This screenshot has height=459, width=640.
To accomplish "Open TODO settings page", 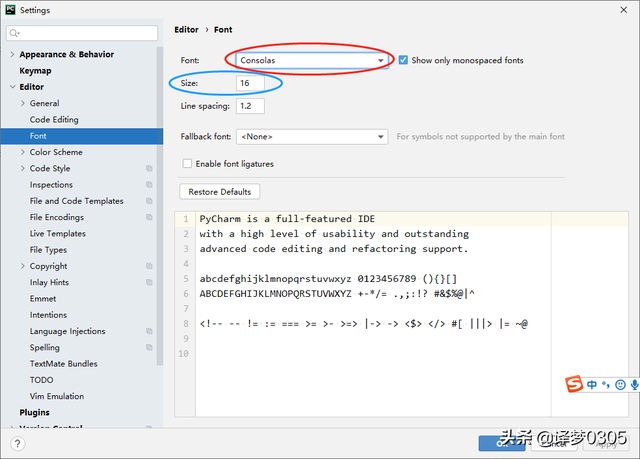I will (41, 380).
